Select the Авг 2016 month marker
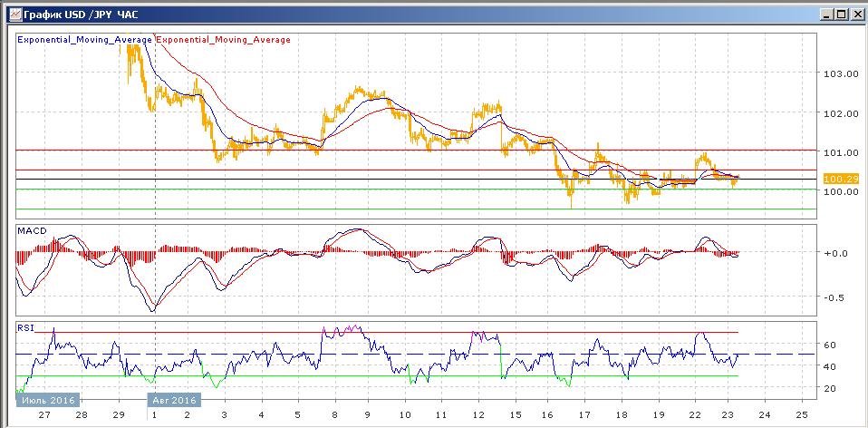This screenshot has width=868, height=428. coord(173,400)
